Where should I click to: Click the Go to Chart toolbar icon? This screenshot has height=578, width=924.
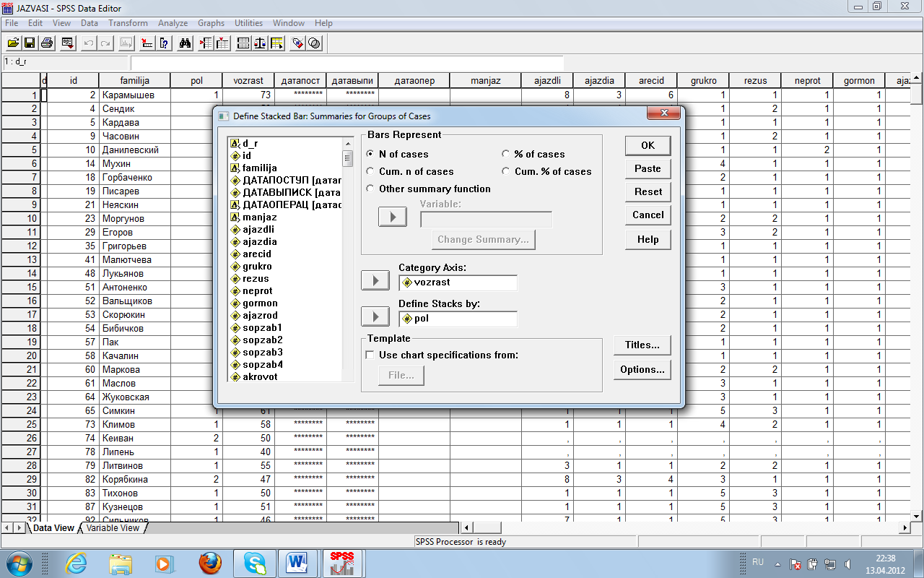coord(126,43)
